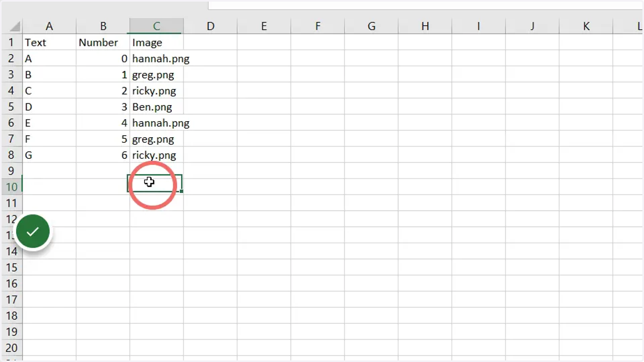
Task: Select the text cell containing 'F'
Action: click(49, 139)
